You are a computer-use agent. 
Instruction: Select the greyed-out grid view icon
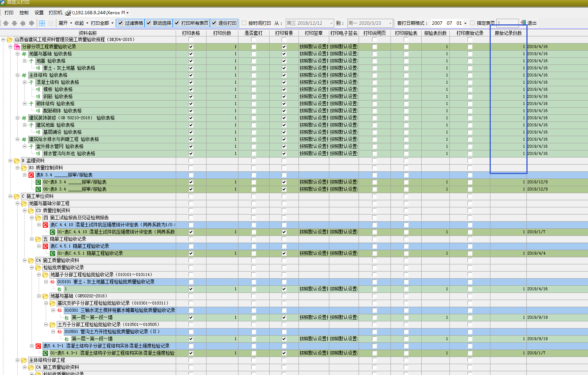pyautogui.click(x=51, y=23)
